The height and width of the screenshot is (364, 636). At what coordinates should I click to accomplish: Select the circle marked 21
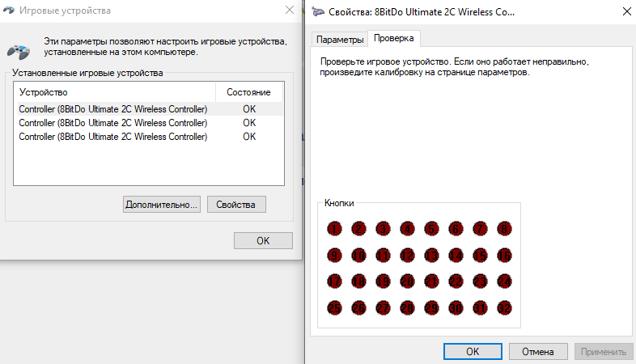pos(431,281)
